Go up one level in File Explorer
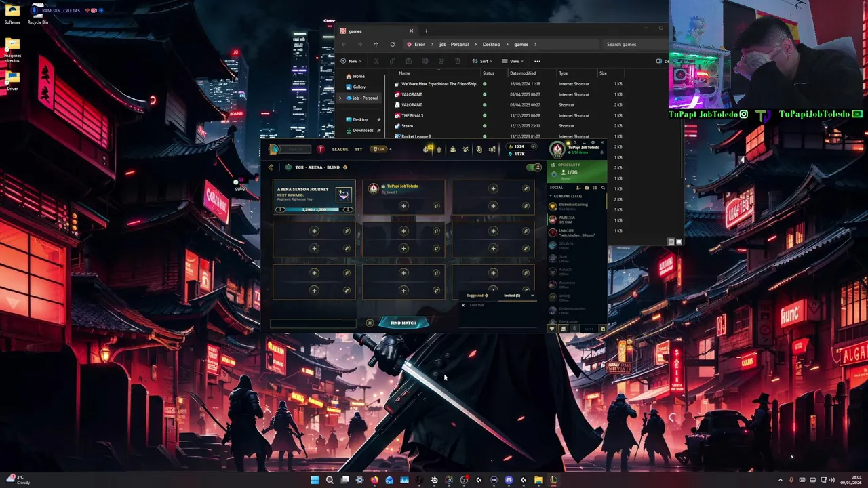 (x=376, y=44)
